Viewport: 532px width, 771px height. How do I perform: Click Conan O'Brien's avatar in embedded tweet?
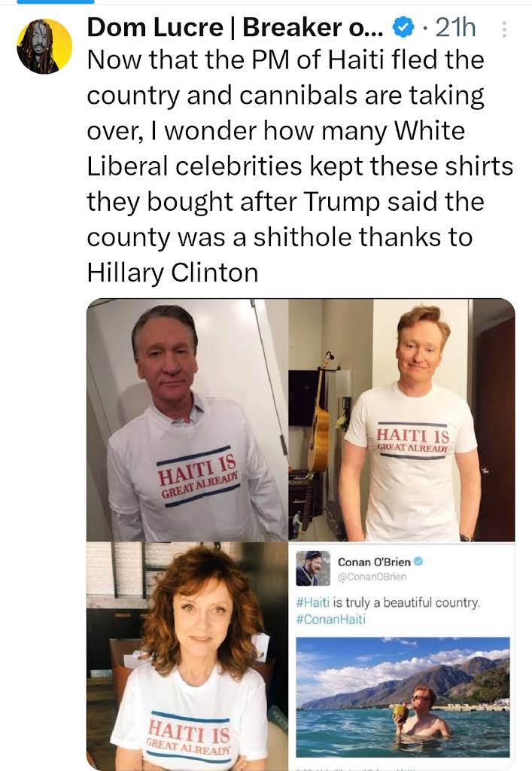coord(313,568)
